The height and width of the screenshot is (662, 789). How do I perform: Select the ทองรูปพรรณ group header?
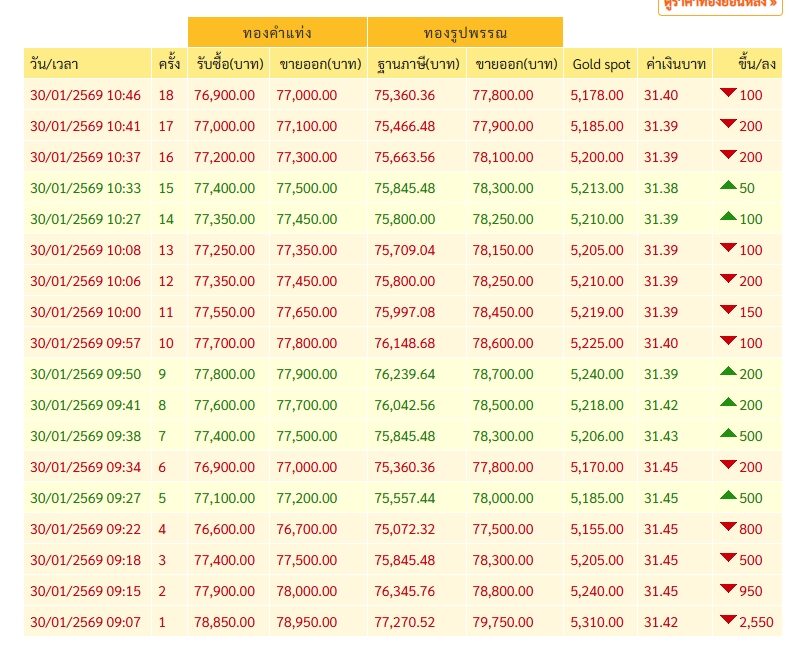(x=465, y=32)
